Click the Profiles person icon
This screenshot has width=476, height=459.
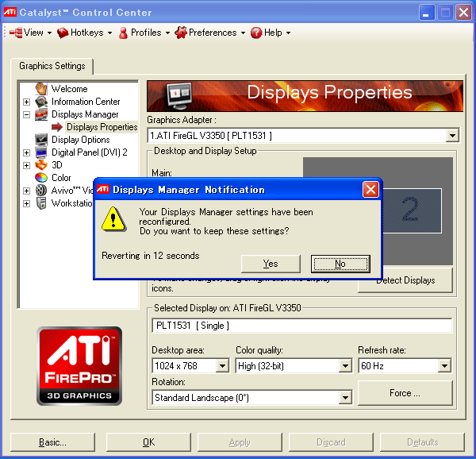click(123, 33)
